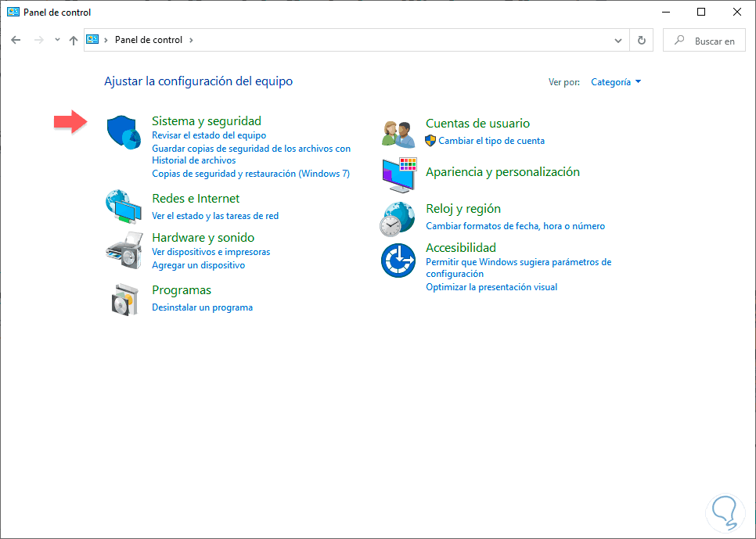The width and height of the screenshot is (756, 539).
Task: Open the Sistema y seguridad shield icon
Action: [x=124, y=132]
